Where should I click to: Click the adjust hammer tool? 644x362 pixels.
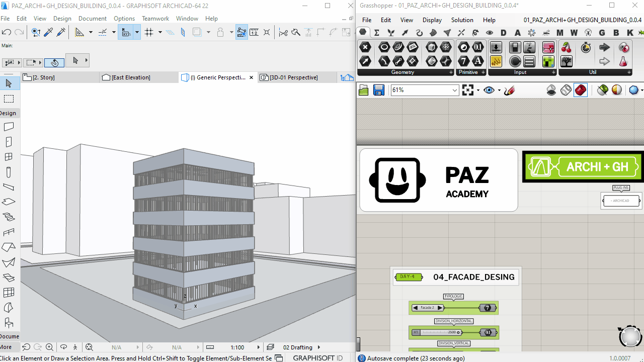[x=296, y=32]
